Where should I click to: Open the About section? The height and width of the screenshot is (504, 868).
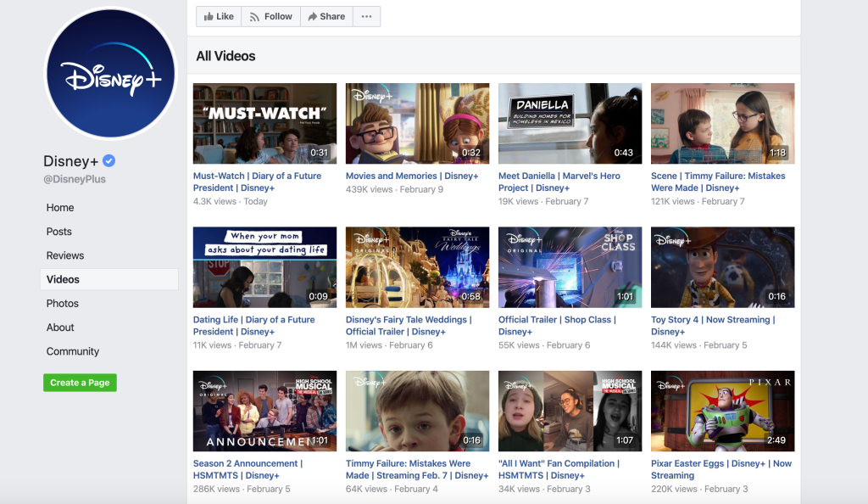(x=60, y=328)
